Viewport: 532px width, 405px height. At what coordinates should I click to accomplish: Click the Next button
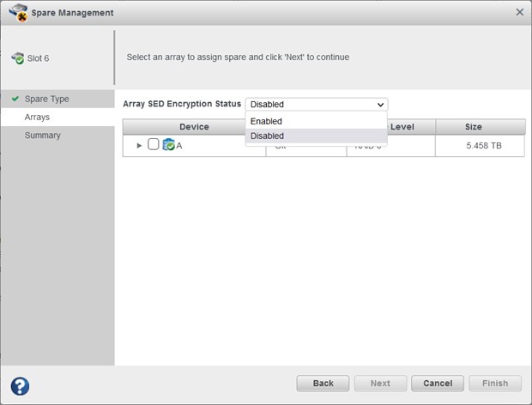pos(380,384)
